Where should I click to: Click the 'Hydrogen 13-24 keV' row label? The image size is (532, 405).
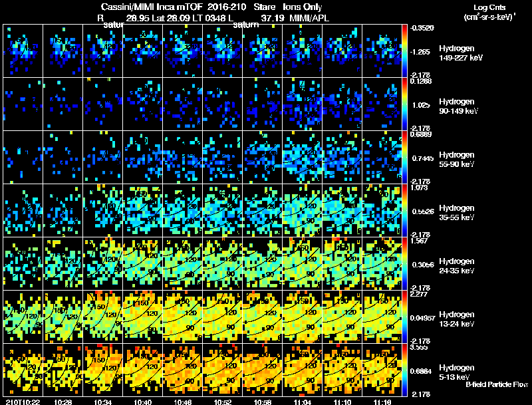pos(457,319)
